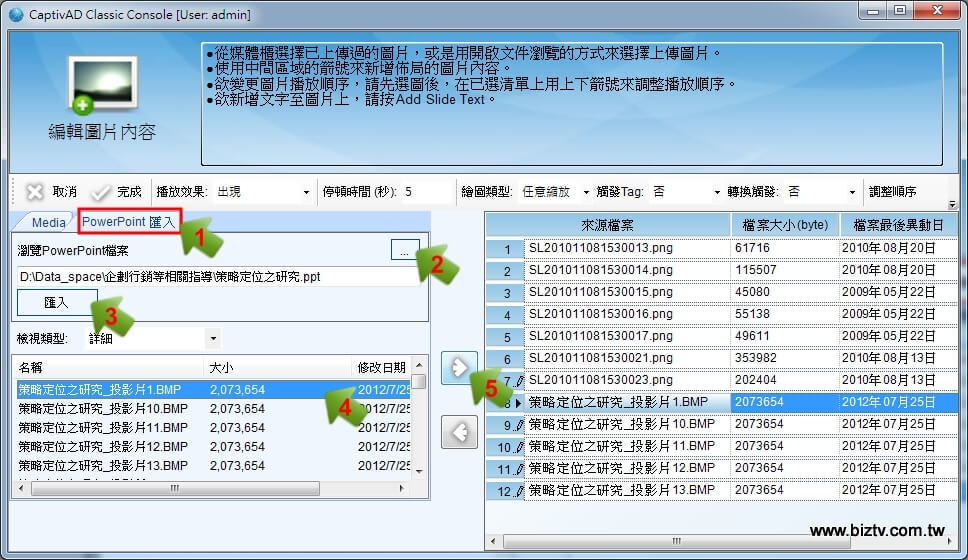Click the complete checkmark icon (完成)
This screenshot has width=968, height=560.
(101, 191)
